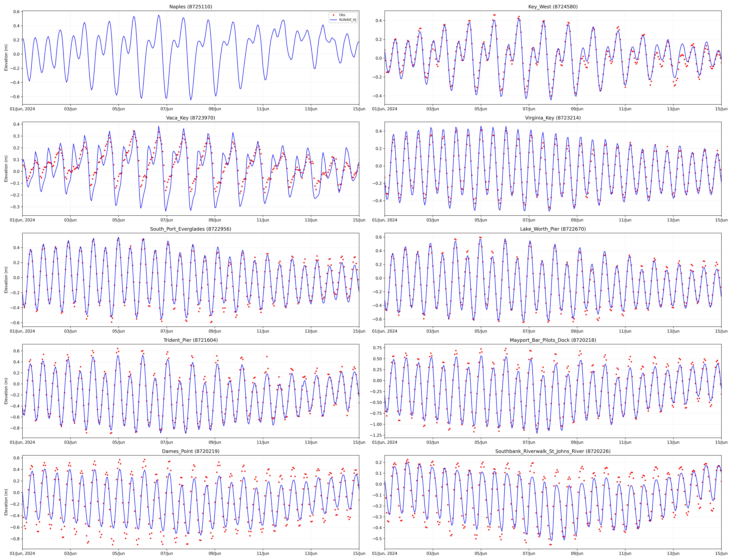The width and height of the screenshot is (732, 560).
Task: Click the South_Port_Everglades (8722956) title
Action: (191, 229)
